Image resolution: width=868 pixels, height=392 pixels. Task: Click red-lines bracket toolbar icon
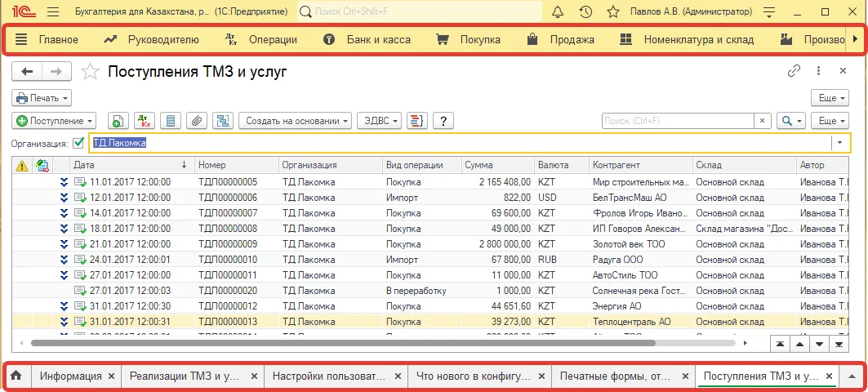(416, 121)
